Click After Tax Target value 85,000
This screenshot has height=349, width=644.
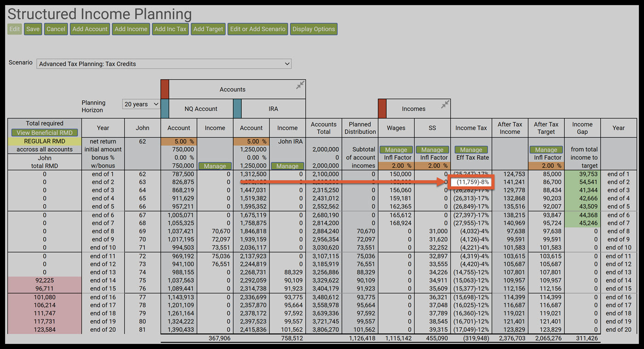point(552,174)
